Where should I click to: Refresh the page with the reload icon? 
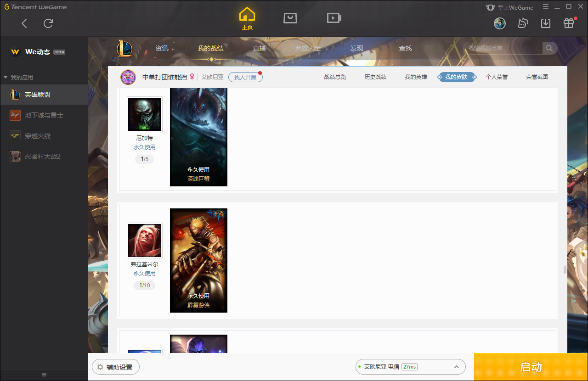point(48,23)
